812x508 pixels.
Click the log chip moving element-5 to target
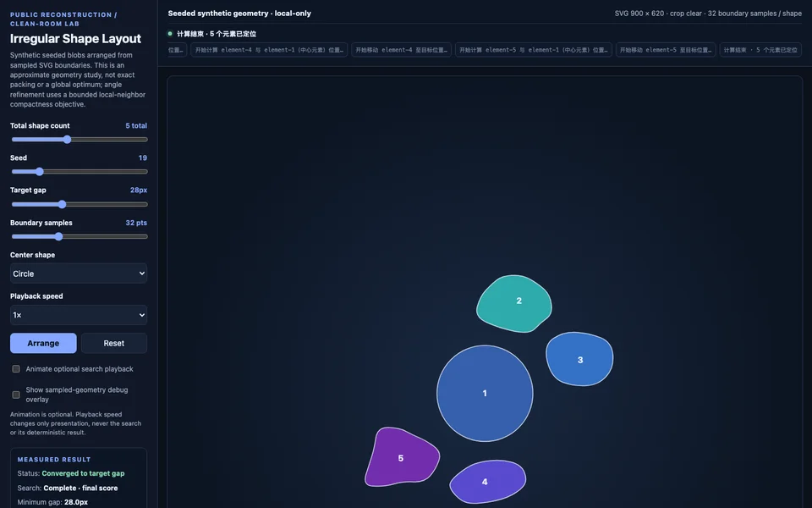(666, 50)
